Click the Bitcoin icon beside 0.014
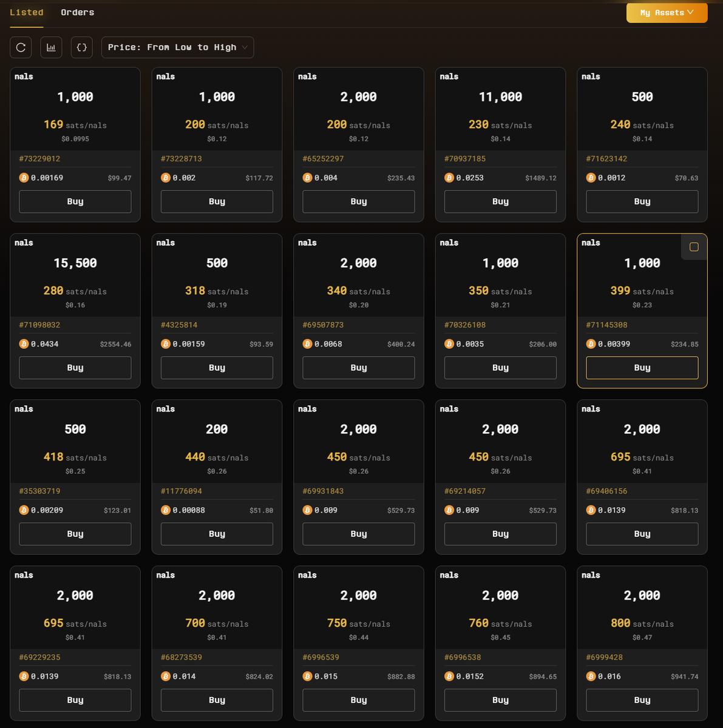723x728 pixels. coord(165,676)
